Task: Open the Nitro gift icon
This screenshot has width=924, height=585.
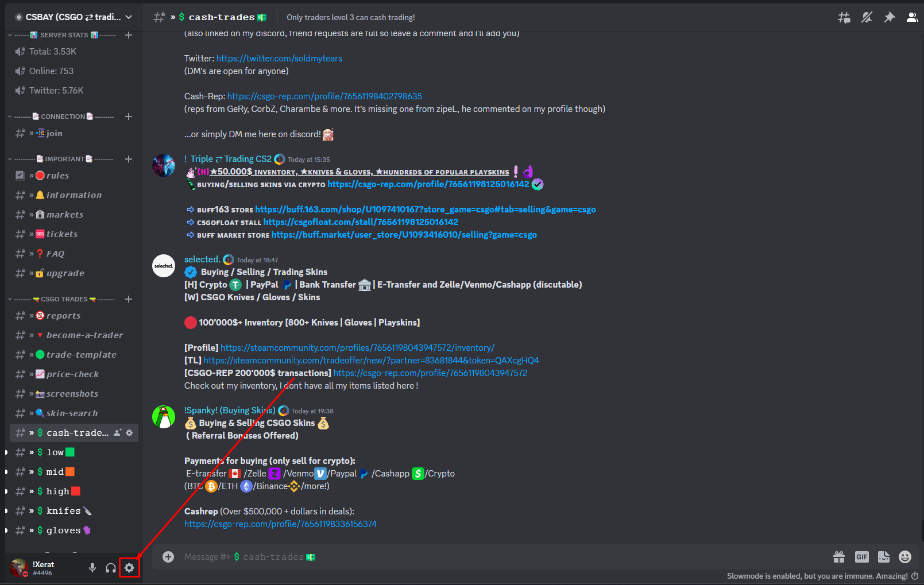Action: [839, 557]
